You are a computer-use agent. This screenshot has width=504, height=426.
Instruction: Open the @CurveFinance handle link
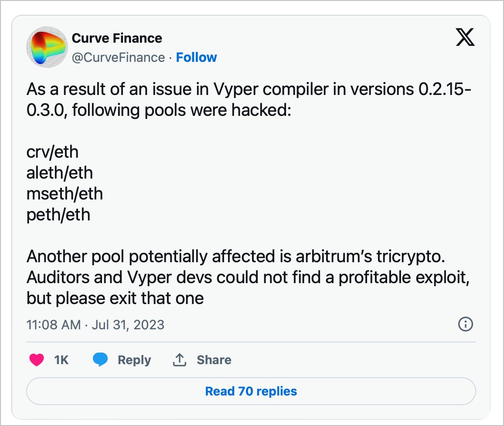pos(118,57)
